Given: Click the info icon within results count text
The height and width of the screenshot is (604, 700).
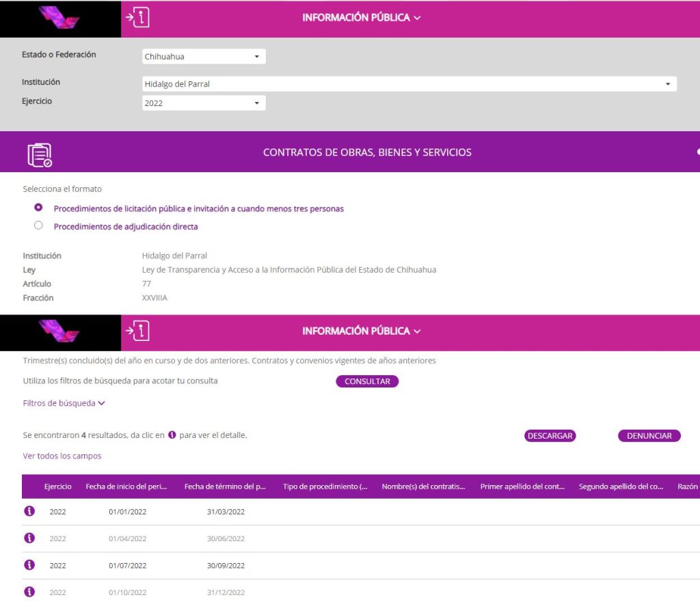Looking at the screenshot, I should [172, 435].
